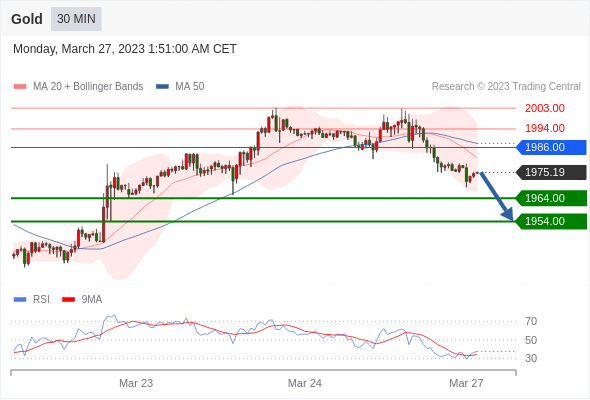Click the 'Mar 27' date axis label
The image size is (590, 400).
coord(466,383)
